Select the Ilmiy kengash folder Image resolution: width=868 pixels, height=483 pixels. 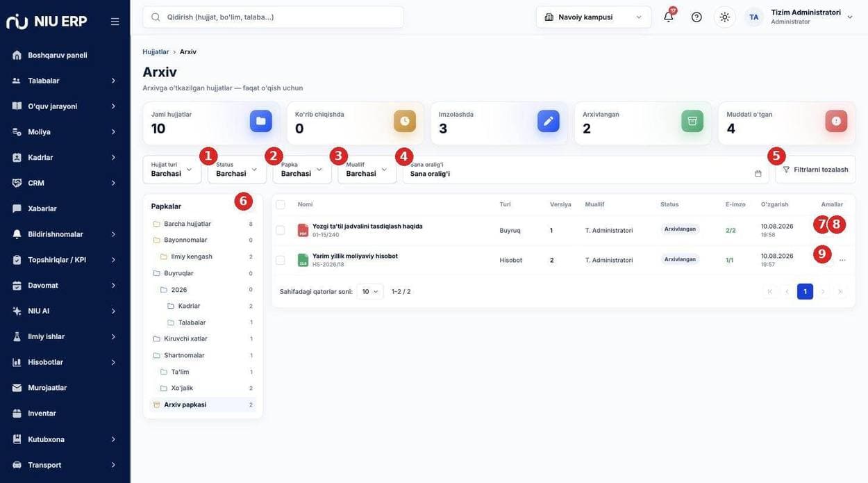click(203, 256)
